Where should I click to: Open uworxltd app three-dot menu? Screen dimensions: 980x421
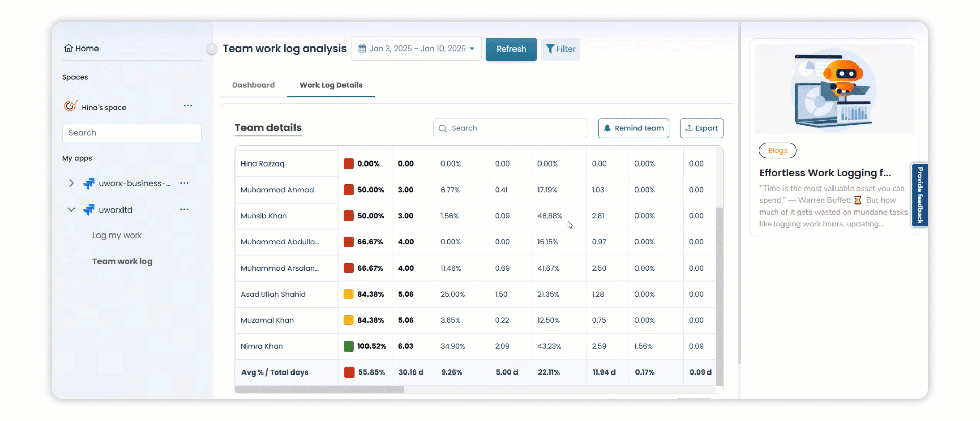tap(184, 210)
